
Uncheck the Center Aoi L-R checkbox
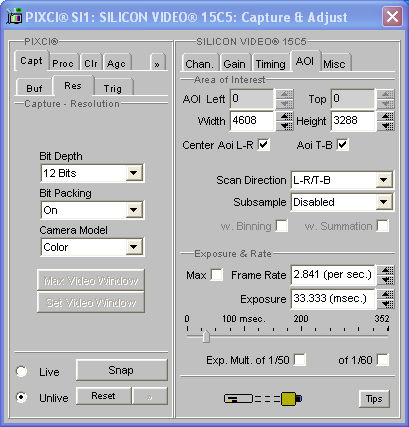pyautogui.click(x=263, y=145)
